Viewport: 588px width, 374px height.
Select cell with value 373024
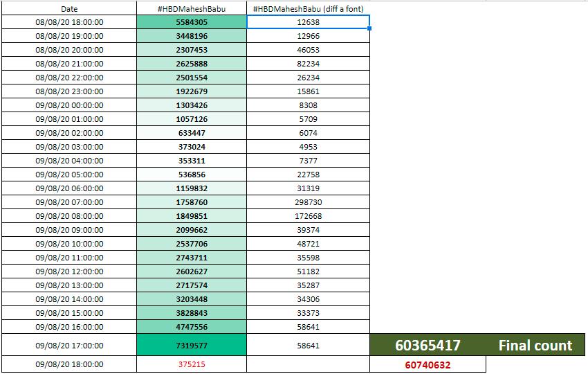tap(192, 147)
